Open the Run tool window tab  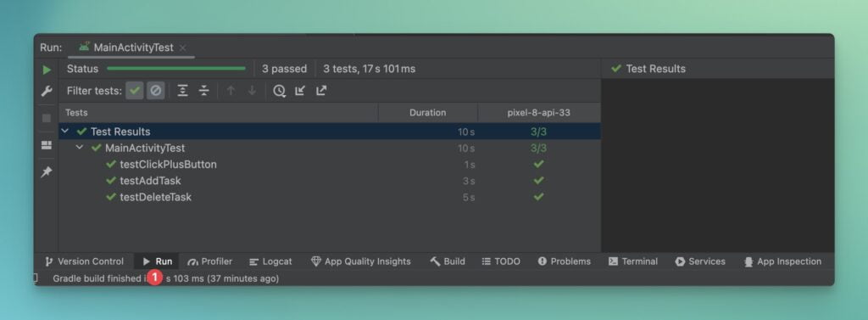pyautogui.click(x=157, y=261)
